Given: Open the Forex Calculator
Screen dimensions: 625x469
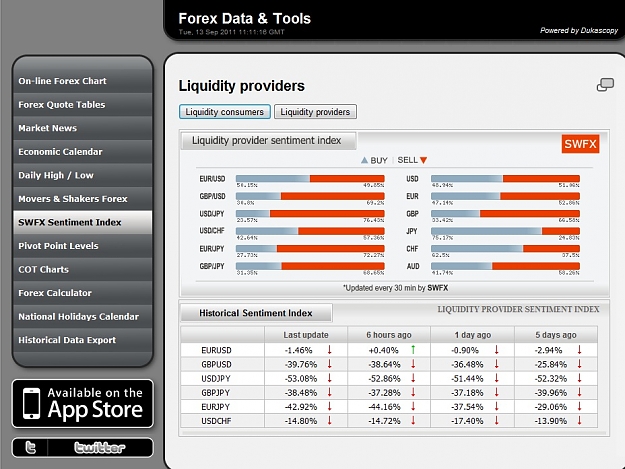Looking at the screenshot, I should tap(83, 293).
